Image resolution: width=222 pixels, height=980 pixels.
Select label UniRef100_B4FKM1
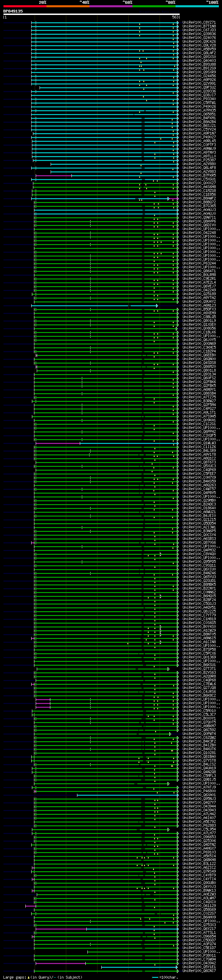tap(199, 118)
